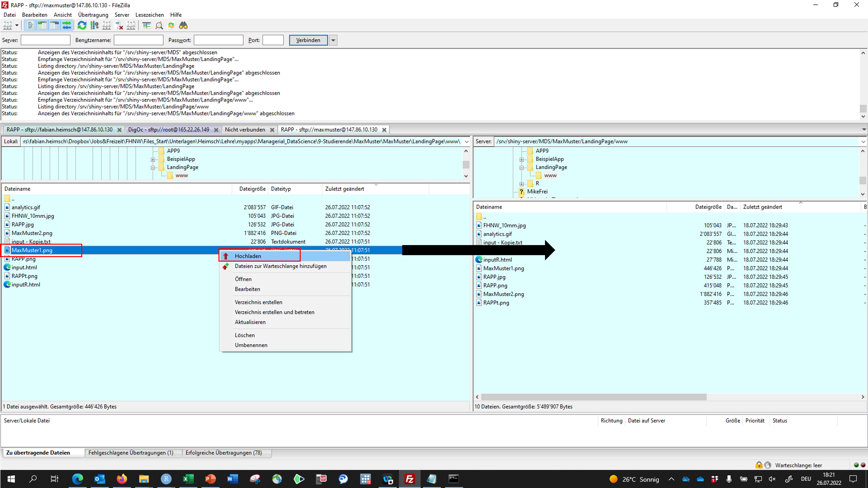
Task: Collapse LandingPage folder in local tree
Action: (153, 167)
